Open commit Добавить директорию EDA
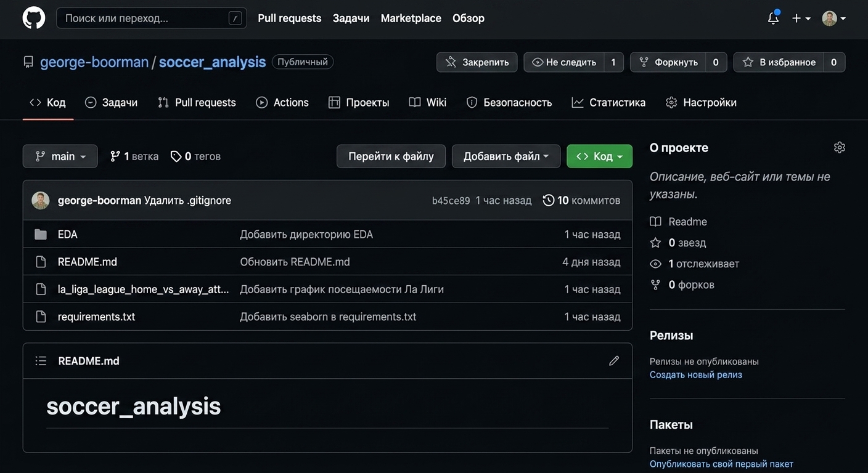The image size is (868, 473). [x=306, y=234]
